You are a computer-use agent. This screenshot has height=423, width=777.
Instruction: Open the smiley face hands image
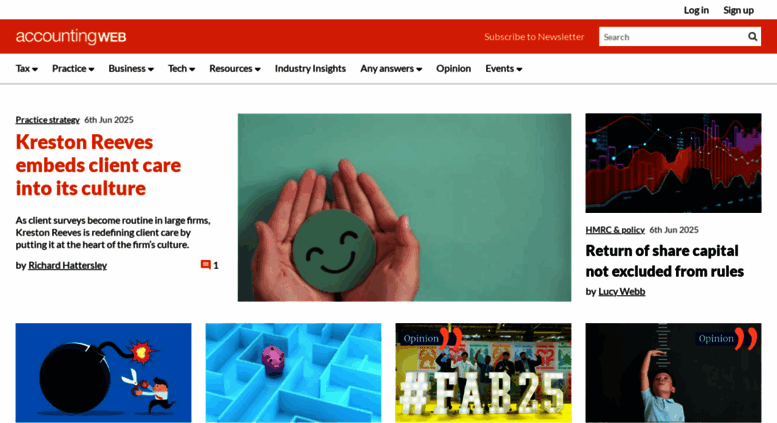pos(404,207)
